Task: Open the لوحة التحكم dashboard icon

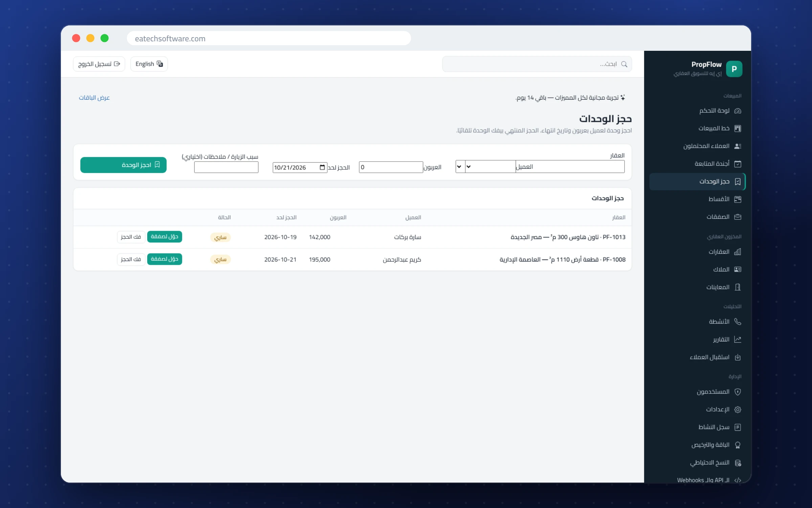Action: pos(738,111)
